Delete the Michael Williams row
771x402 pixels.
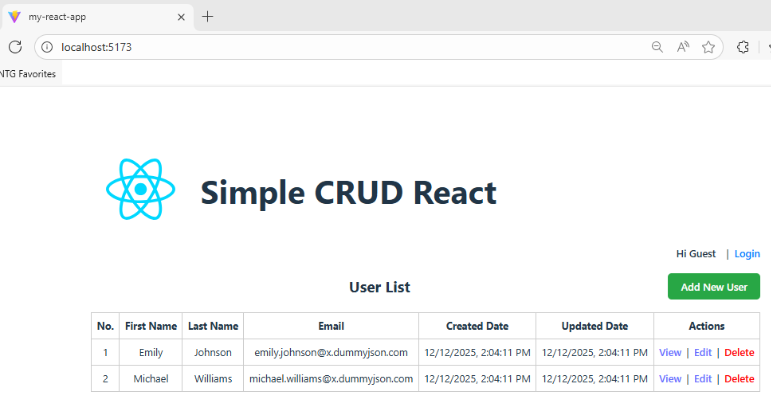pyautogui.click(x=739, y=379)
